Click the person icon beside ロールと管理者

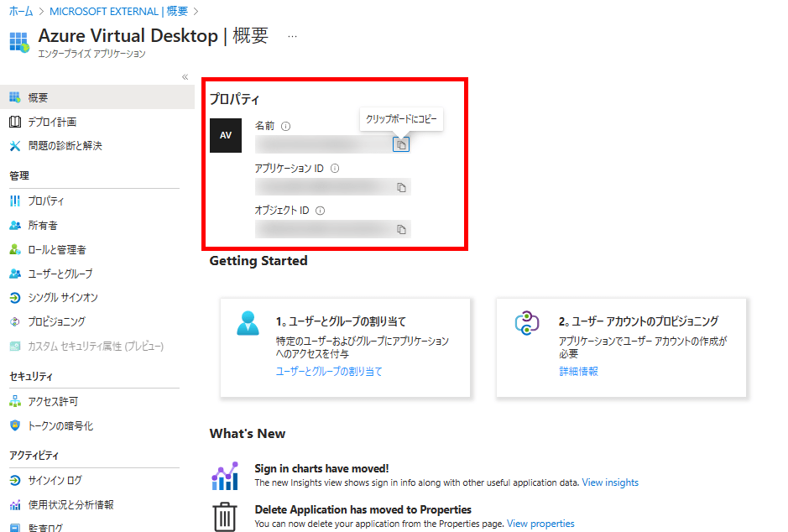click(x=15, y=250)
